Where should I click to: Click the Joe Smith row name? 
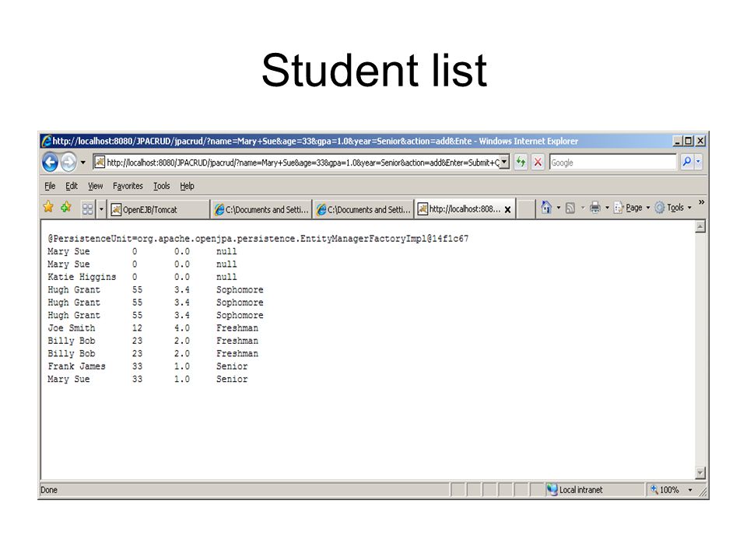point(72,328)
